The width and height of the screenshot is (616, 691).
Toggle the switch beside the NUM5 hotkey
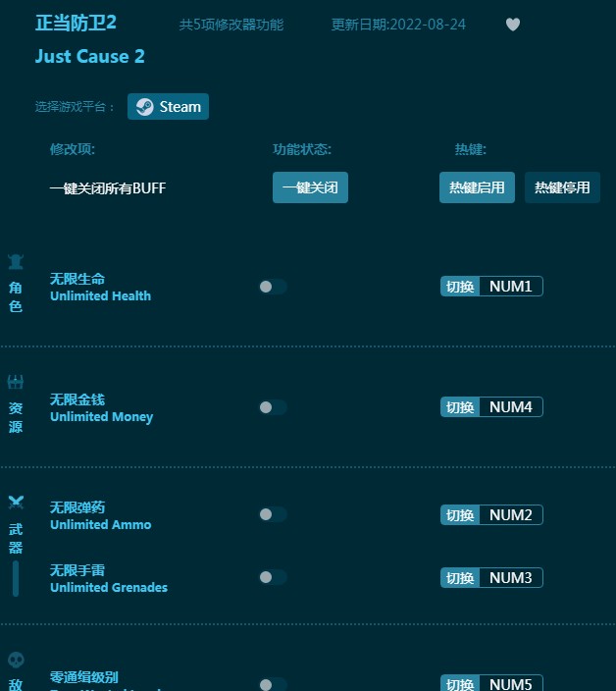273,684
